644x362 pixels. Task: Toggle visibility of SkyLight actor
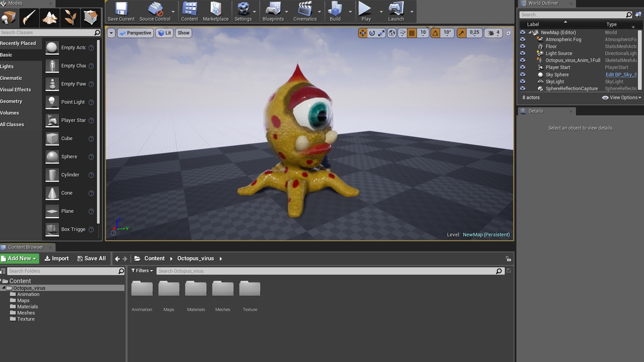(522, 81)
